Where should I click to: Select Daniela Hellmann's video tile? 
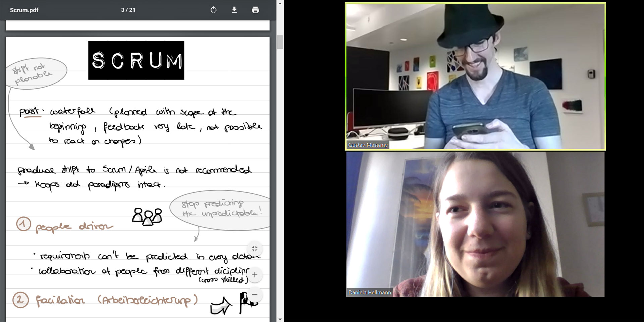476,224
